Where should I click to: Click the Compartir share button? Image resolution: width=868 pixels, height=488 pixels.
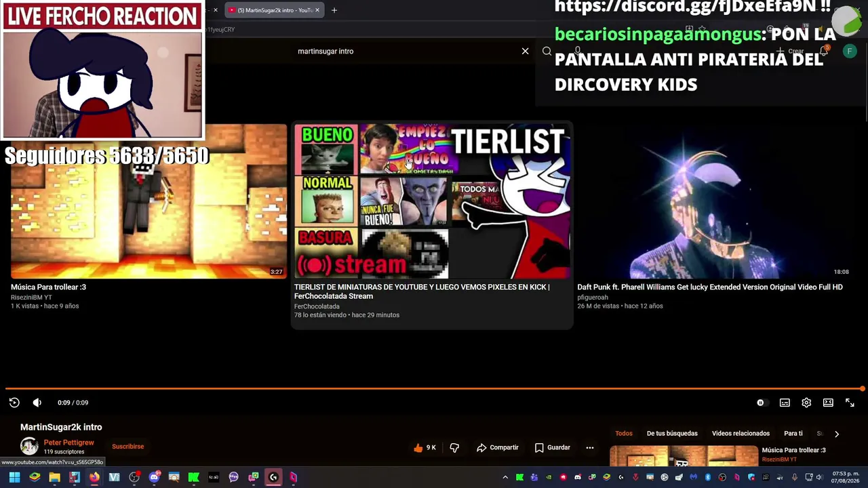coord(498,447)
